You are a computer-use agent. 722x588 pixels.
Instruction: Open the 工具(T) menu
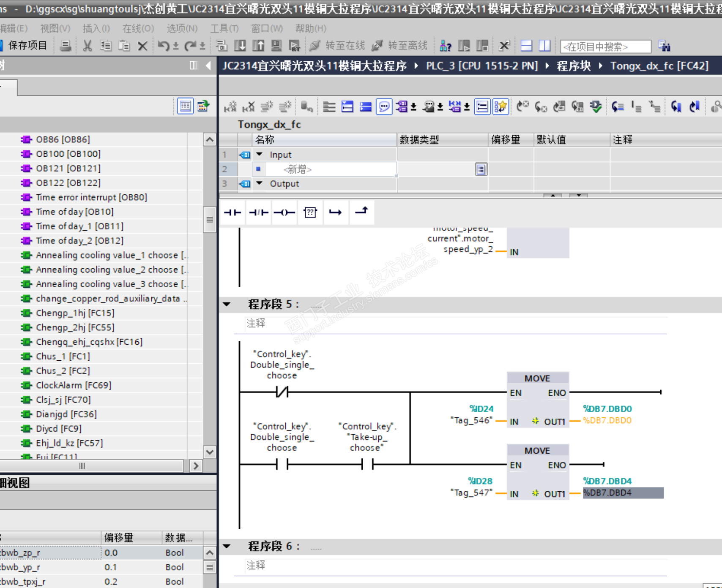[224, 28]
